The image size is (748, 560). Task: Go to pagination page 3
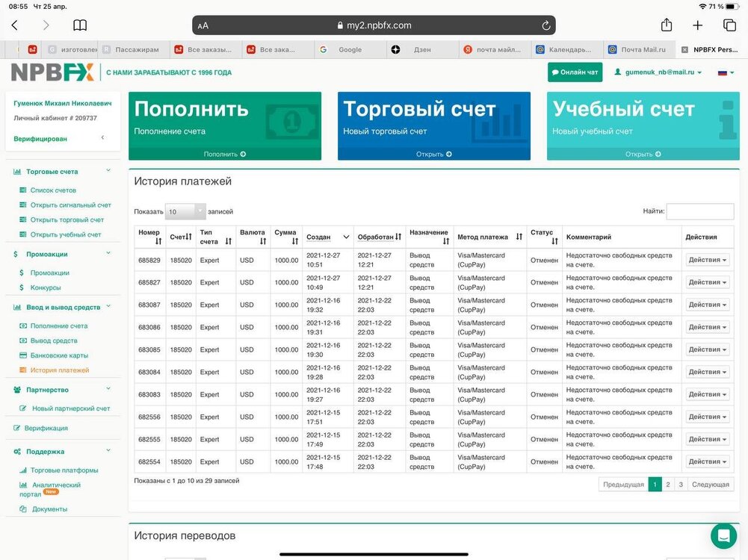coord(681,485)
